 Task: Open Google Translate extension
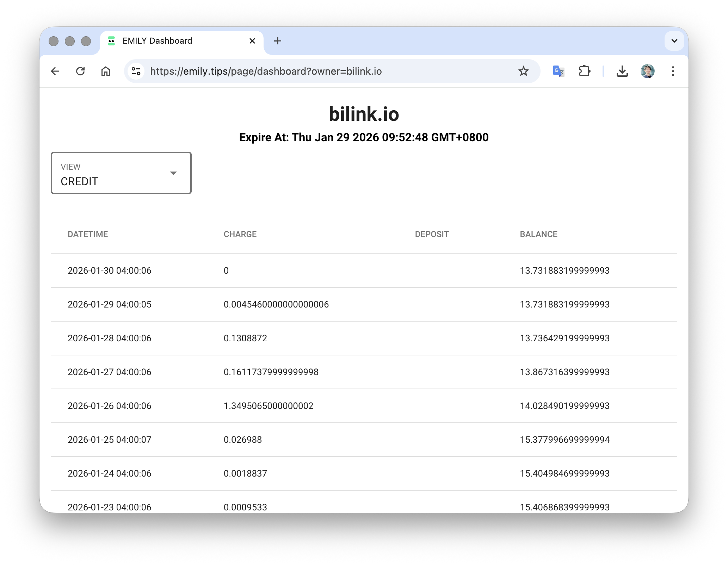558,72
